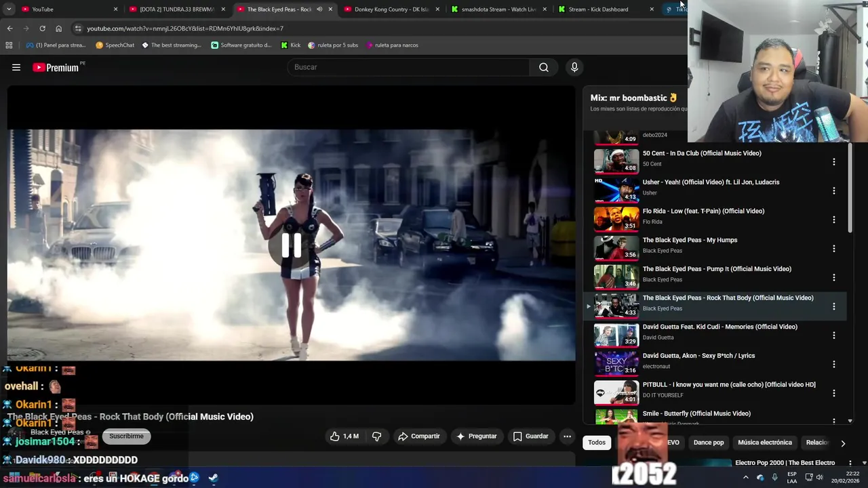This screenshot has height=488, width=868.
Task: Open the YouTube hamburger guide menu
Action: pyautogui.click(x=16, y=67)
